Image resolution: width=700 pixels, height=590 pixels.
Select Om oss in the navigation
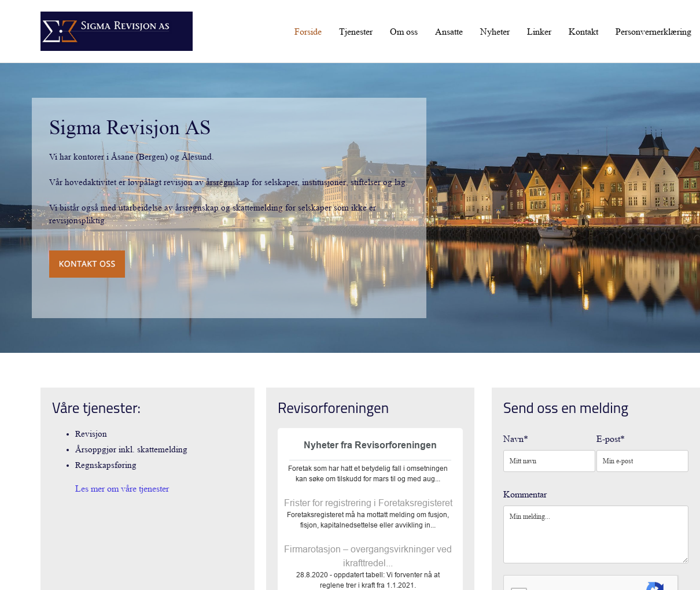[x=403, y=32]
